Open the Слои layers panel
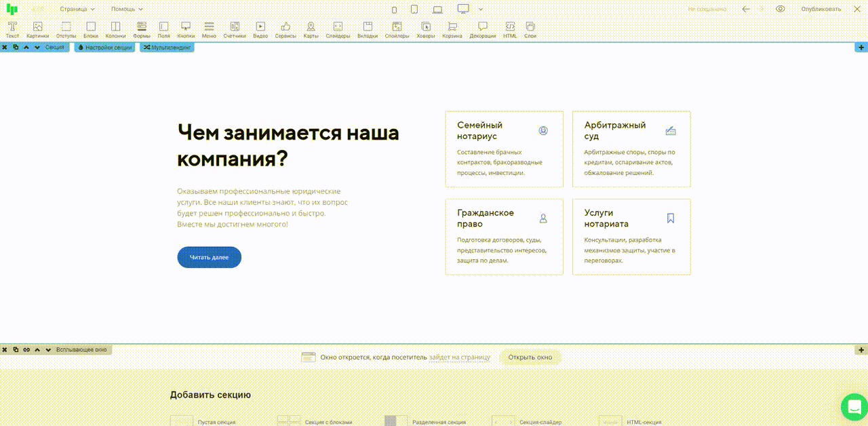 pyautogui.click(x=530, y=29)
